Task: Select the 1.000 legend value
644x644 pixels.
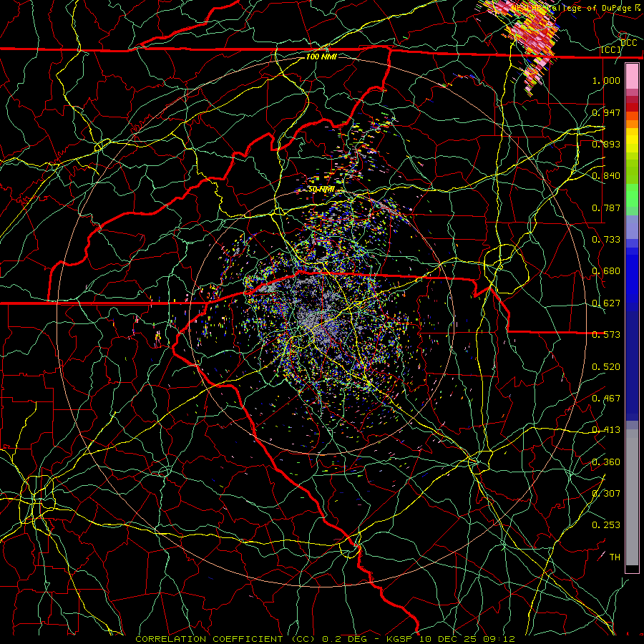Action: tap(606, 80)
